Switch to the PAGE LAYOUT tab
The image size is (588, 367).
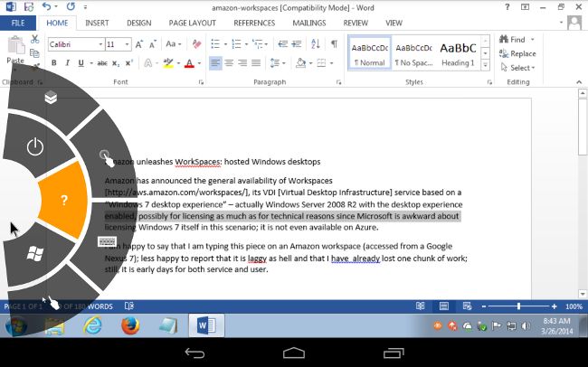click(193, 23)
